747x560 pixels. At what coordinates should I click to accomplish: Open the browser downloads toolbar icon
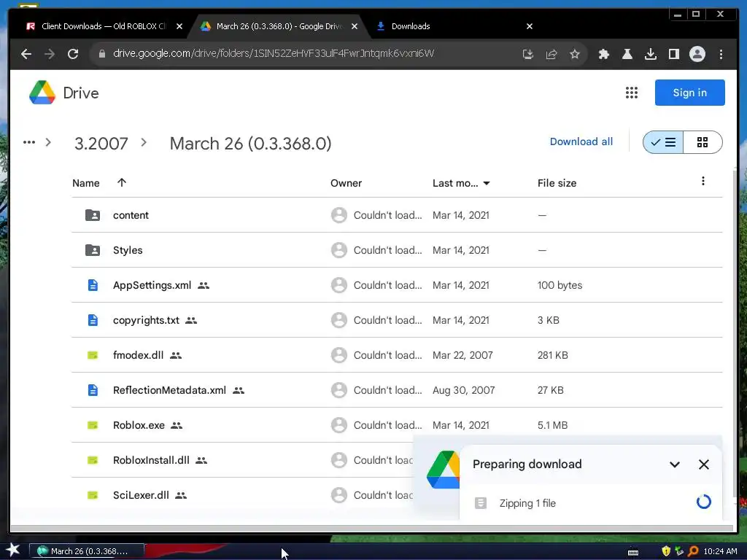point(650,54)
